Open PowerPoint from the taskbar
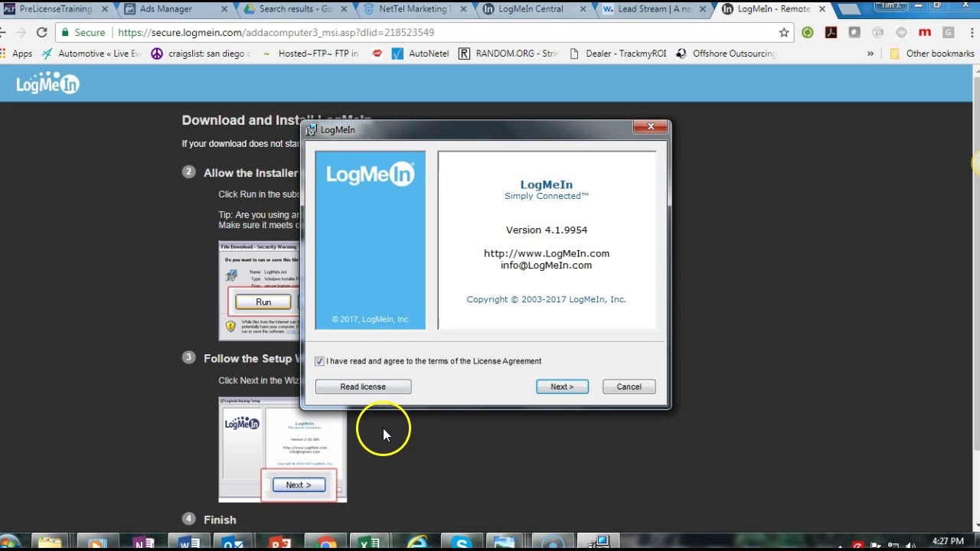Image resolution: width=980 pixels, height=551 pixels. click(x=279, y=543)
